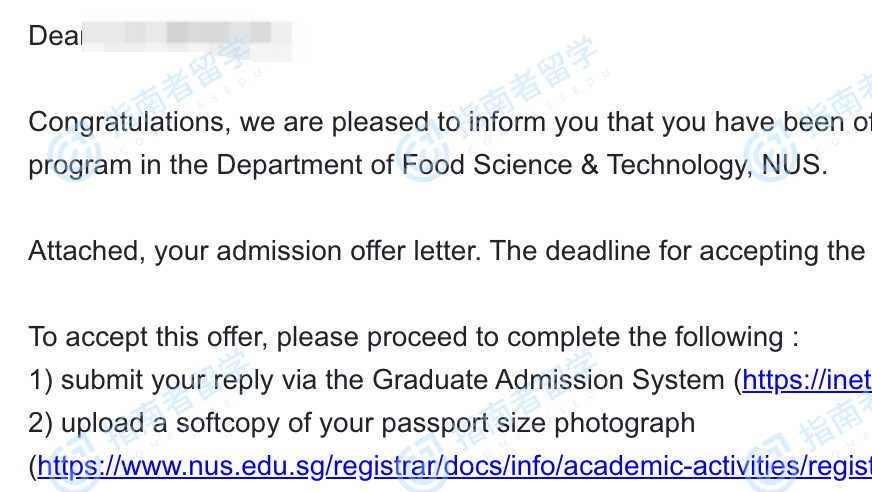Click the "To accept this offer" line
The image size is (872, 492).
[x=413, y=337]
